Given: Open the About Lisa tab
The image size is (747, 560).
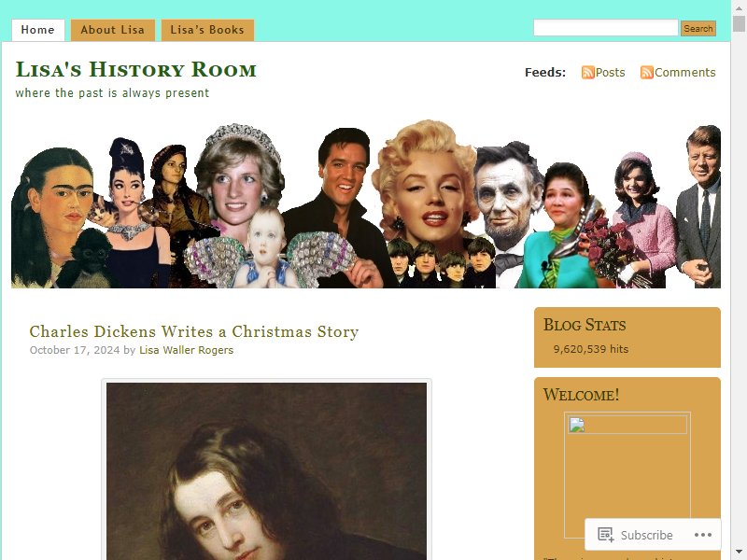Looking at the screenshot, I should 112,30.
